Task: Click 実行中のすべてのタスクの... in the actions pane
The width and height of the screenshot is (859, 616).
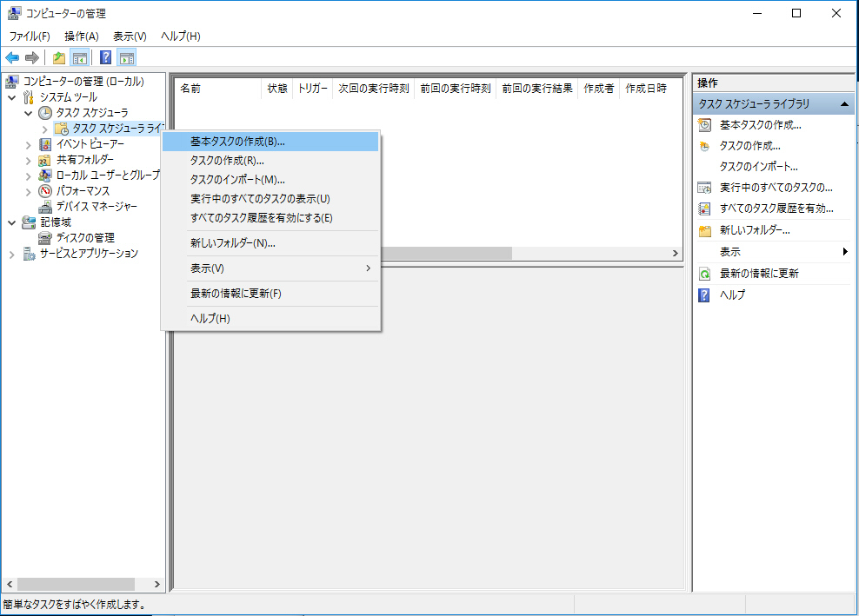Action: click(x=776, y=188)
